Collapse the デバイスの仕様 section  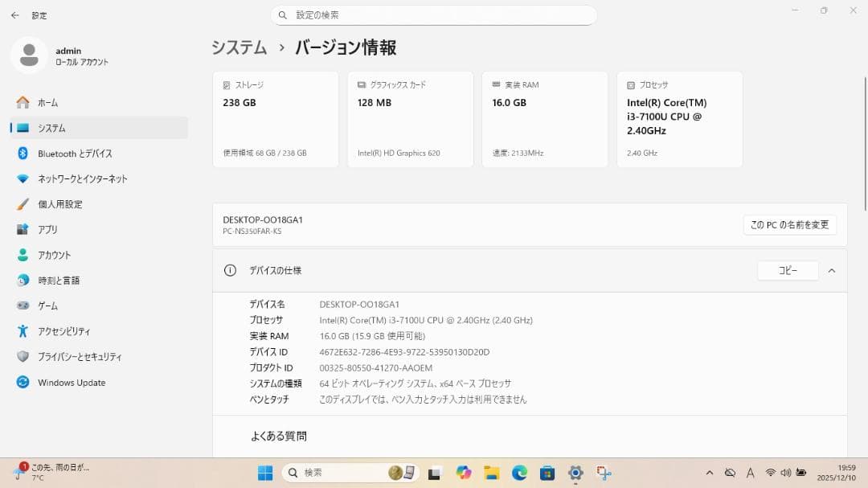click(x=832, y=270)
